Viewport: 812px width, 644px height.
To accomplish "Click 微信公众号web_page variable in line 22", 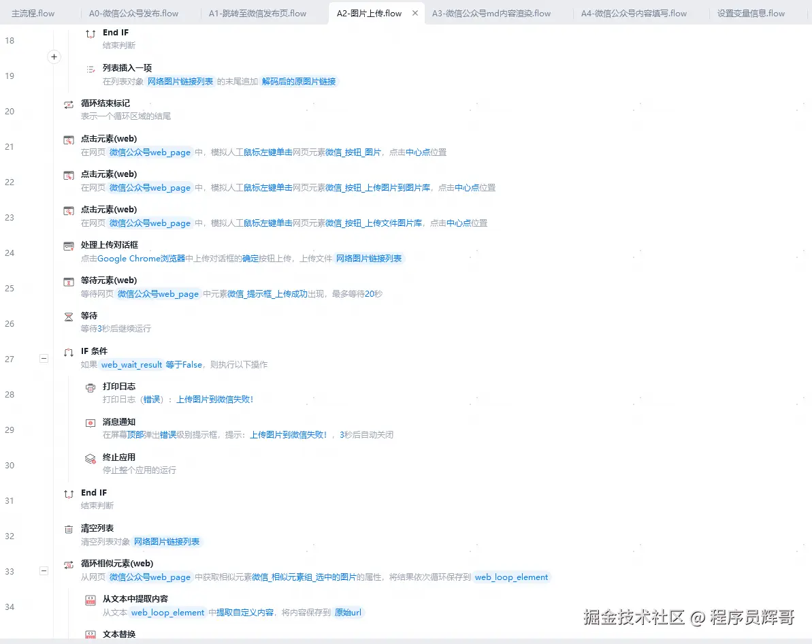I will [150, 188].
